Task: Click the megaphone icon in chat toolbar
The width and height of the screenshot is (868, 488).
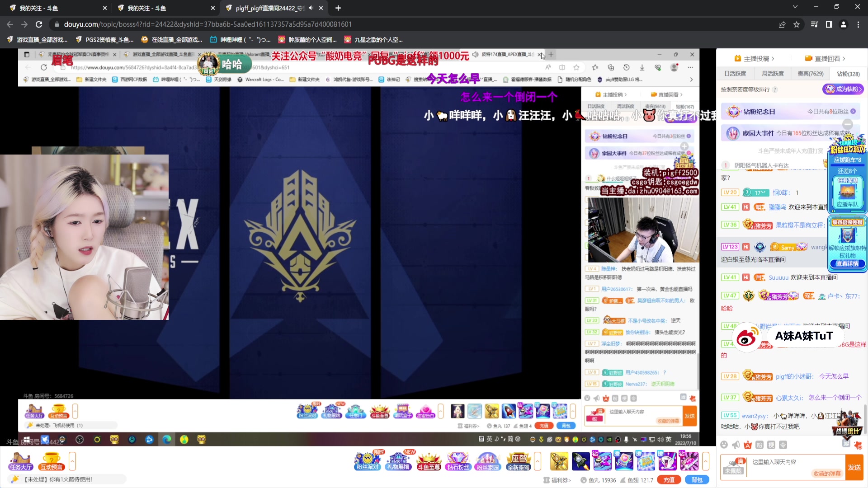Action: pos(736,445)
